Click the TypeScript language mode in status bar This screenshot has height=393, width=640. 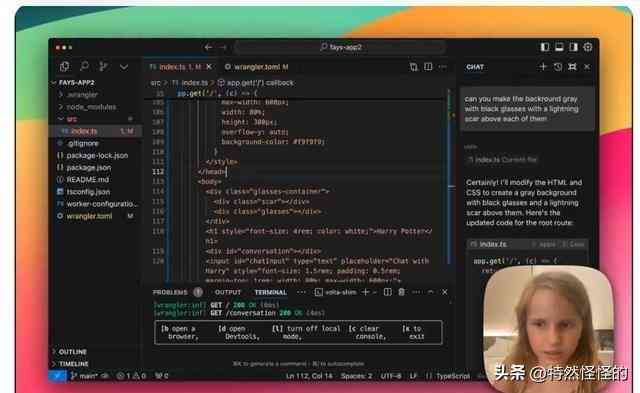(x=453, y=376)
